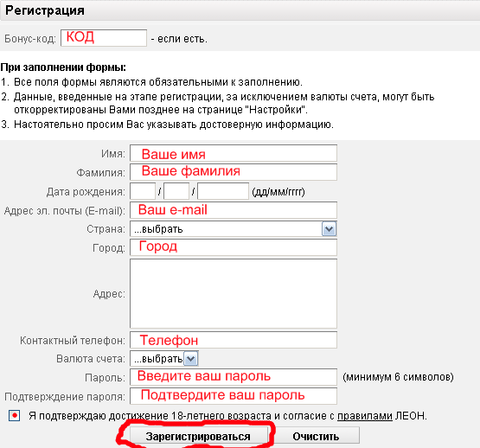Image resolution: width=480 pixels, height=448 pixels.
Task: Click the '(дд/мм/гггг)' format hint
Action: [x=278, y=192]
